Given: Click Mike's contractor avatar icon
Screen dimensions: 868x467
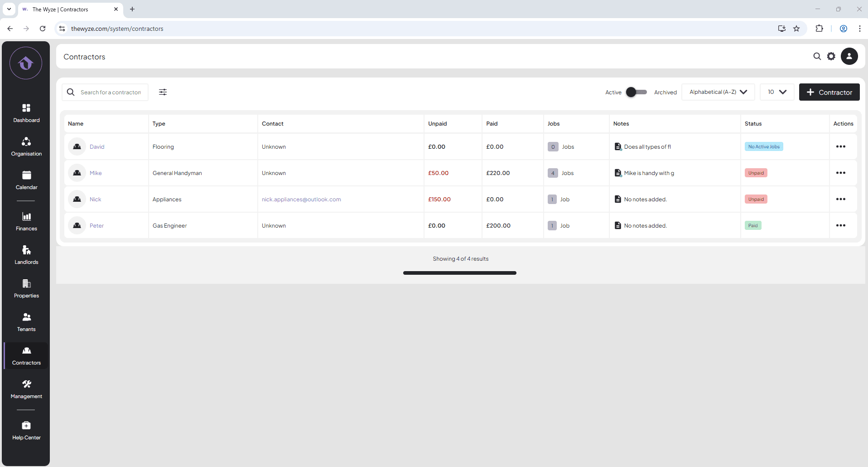Looking at the screenshot, I should point(77,173).
